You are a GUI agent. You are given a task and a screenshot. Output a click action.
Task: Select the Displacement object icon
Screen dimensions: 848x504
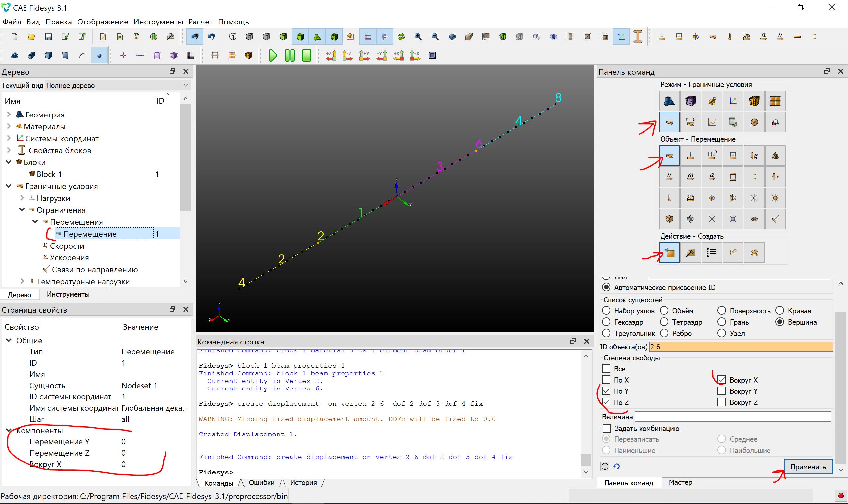[669, 156]
